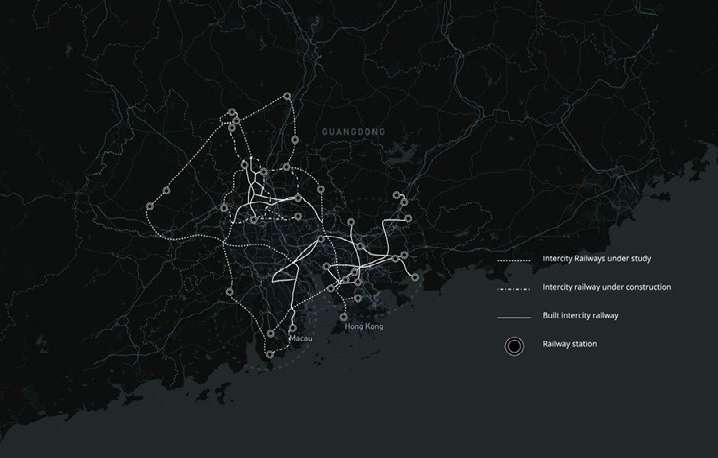Click the northernmost railway station marker
The height and width of the screenshot is (458, 718).
[287, 96]
